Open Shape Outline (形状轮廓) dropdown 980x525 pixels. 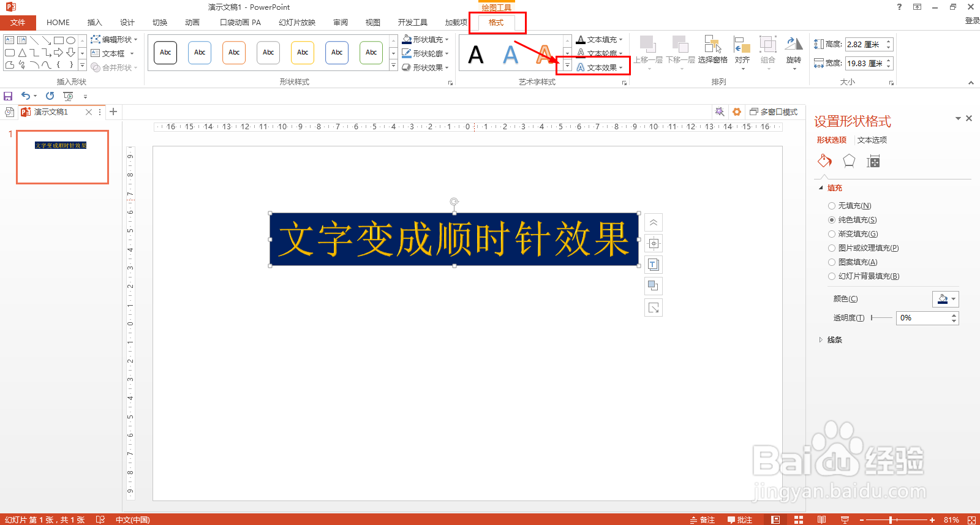tap(426, 53)
